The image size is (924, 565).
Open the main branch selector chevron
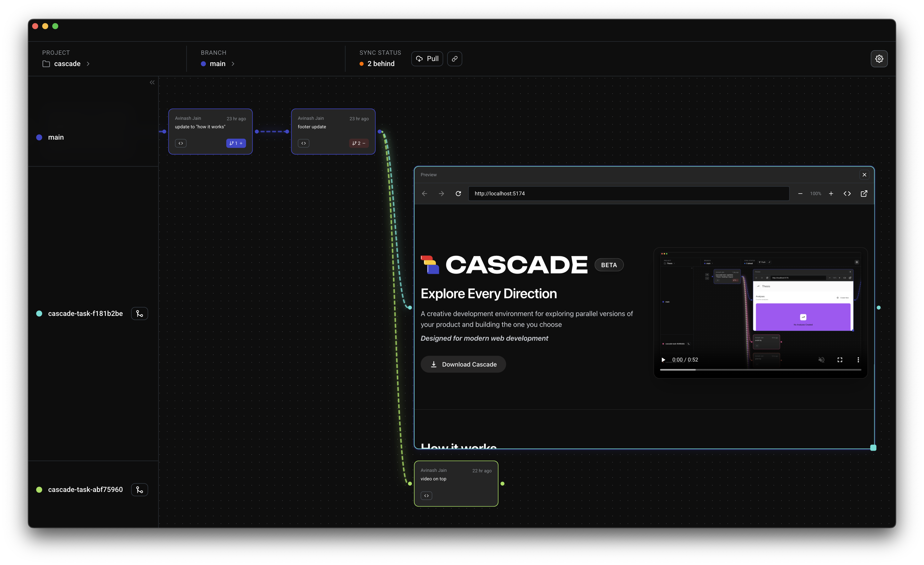pos(233,64)
